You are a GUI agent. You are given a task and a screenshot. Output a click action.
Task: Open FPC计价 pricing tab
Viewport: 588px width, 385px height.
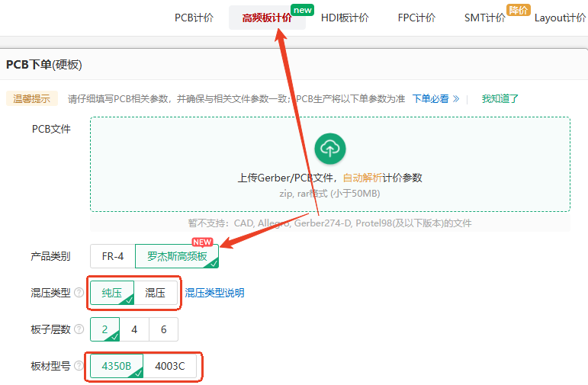(x=416, y=18)
